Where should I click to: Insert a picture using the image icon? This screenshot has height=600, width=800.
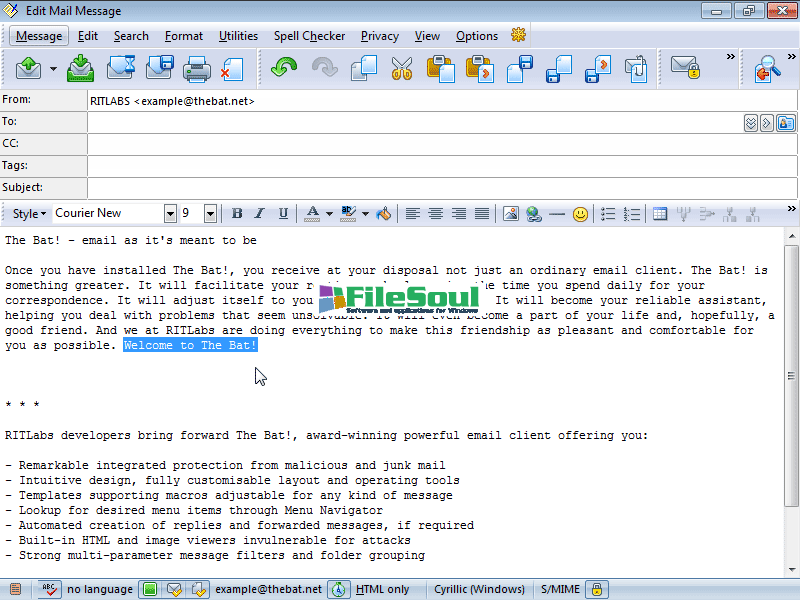510,213
